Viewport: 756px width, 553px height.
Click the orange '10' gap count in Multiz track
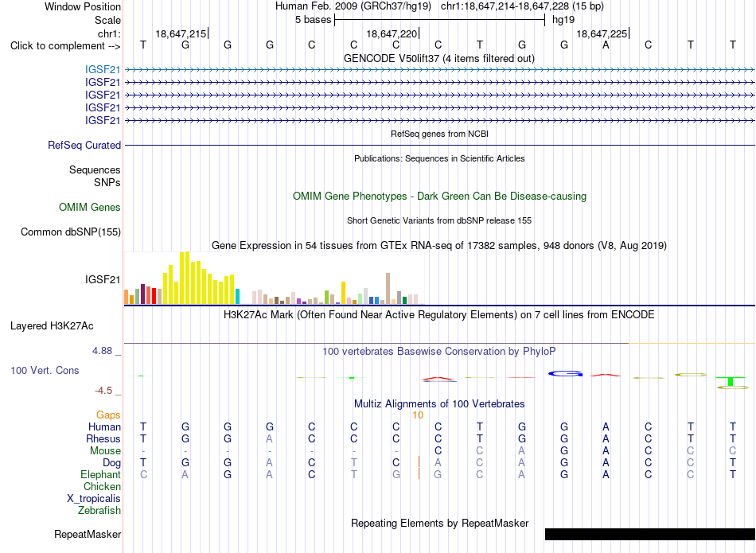point(418,415)
